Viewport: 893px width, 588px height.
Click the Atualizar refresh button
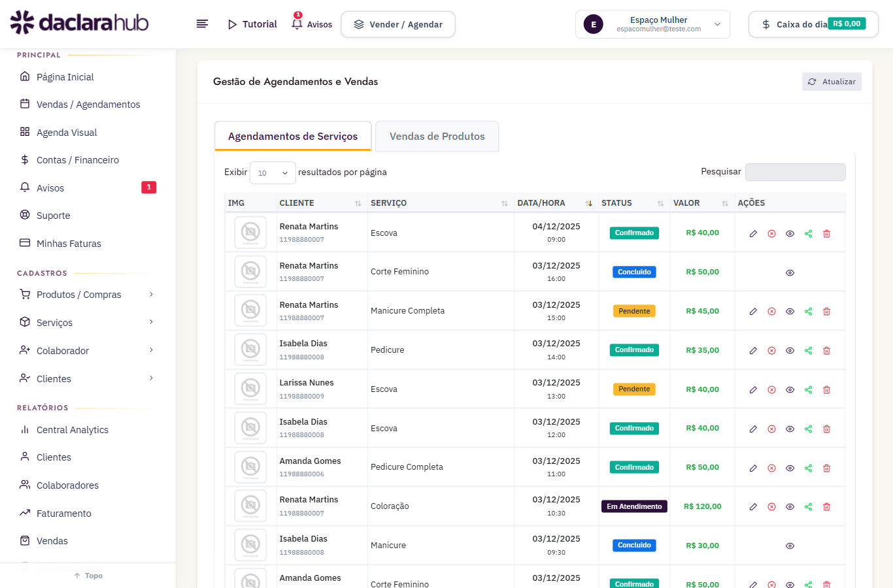coord(832,82)
